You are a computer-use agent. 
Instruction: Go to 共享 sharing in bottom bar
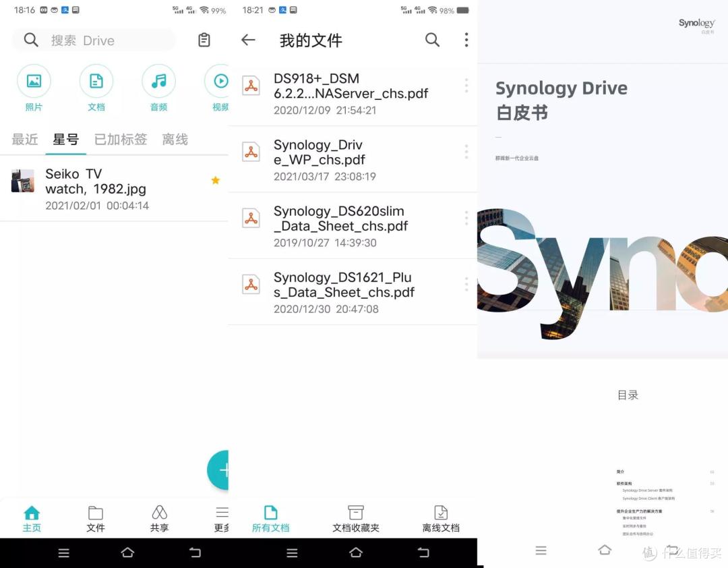pos(159,519)
